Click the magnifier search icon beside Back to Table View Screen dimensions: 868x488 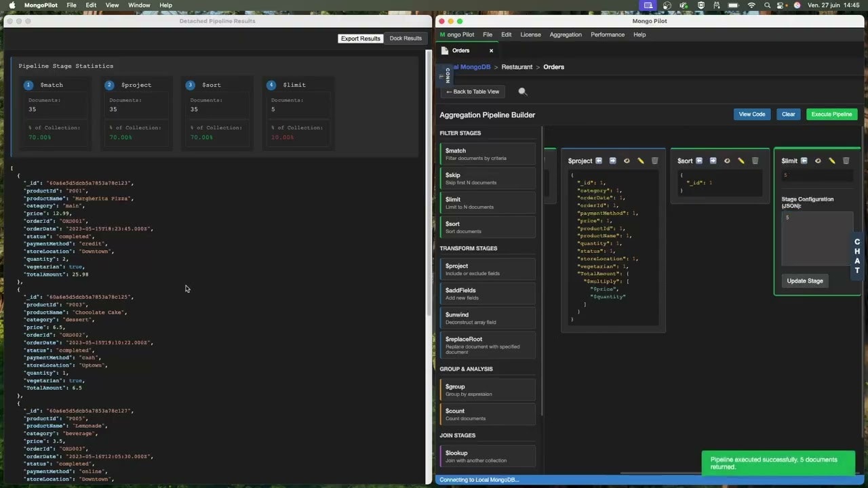[522, 91]
